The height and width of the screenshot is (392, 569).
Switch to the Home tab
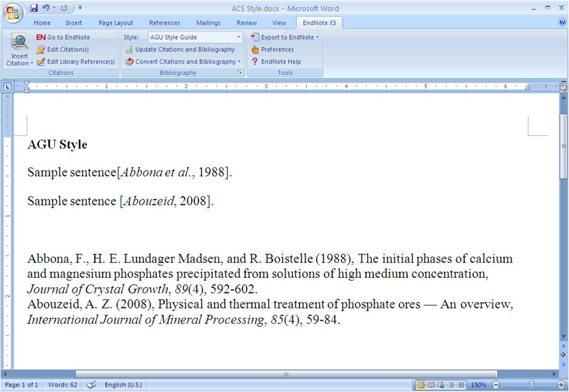point(42,23)
